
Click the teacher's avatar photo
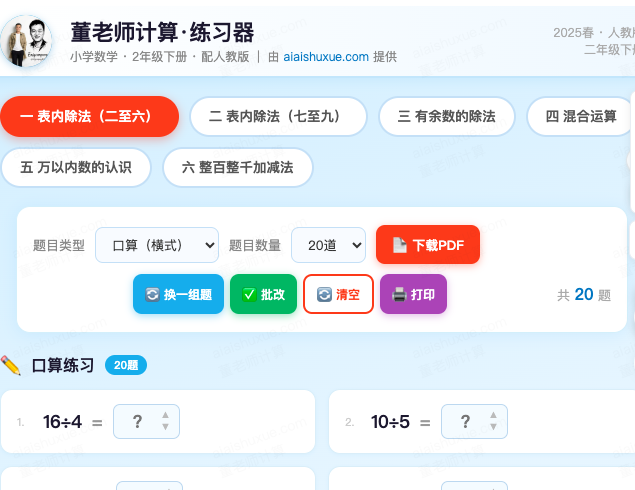(x=28, y=43)
